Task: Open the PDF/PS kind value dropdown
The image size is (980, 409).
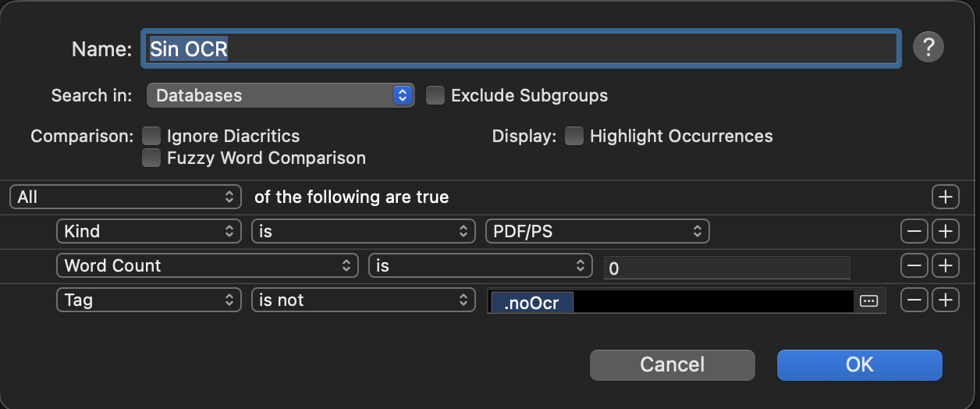Action: tap(597, 231)
